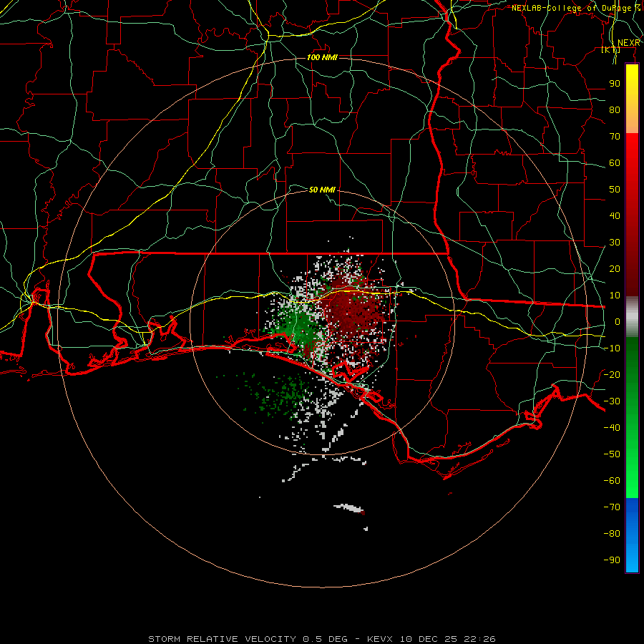Click the '60' label on the velocity scale
This screenshot has width=644, height=644.
click(x=615, y=162)
